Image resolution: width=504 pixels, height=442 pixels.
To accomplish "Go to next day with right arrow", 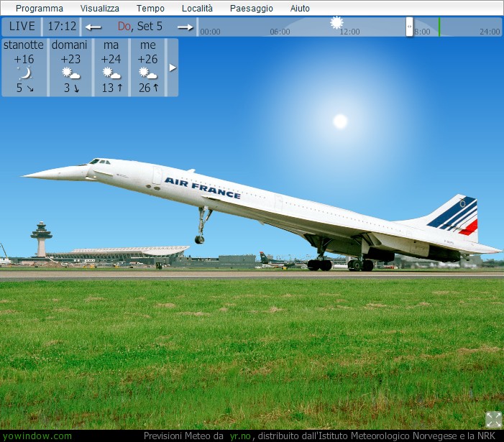I will (185, 27).
